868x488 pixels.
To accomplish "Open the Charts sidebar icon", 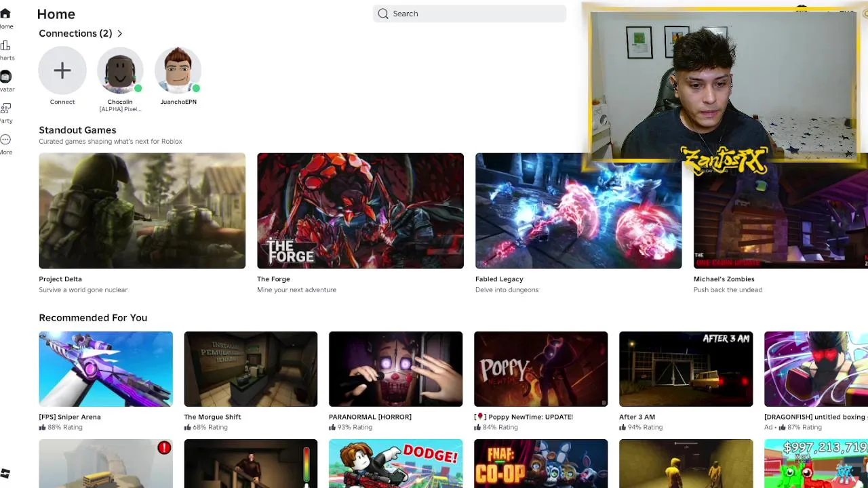I will 5,45.
